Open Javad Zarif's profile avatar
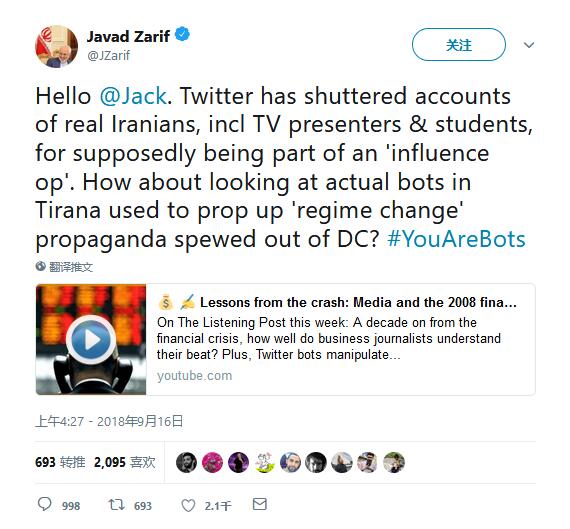The image size is (570, 529). pyautogui.click(x=56, y=47)
